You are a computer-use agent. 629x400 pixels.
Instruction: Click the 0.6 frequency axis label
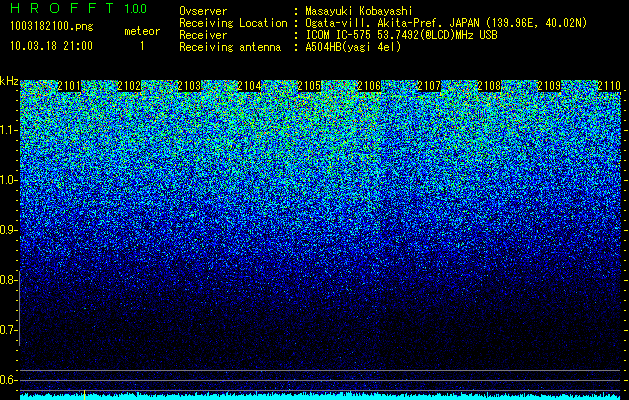pyautogui.click(x=8, y=380)
